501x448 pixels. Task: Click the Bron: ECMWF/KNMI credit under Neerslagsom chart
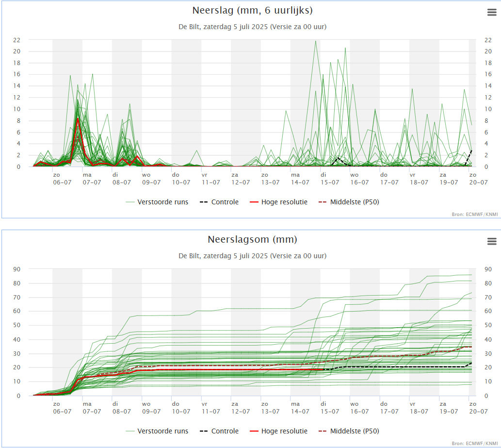pos(475,443)
